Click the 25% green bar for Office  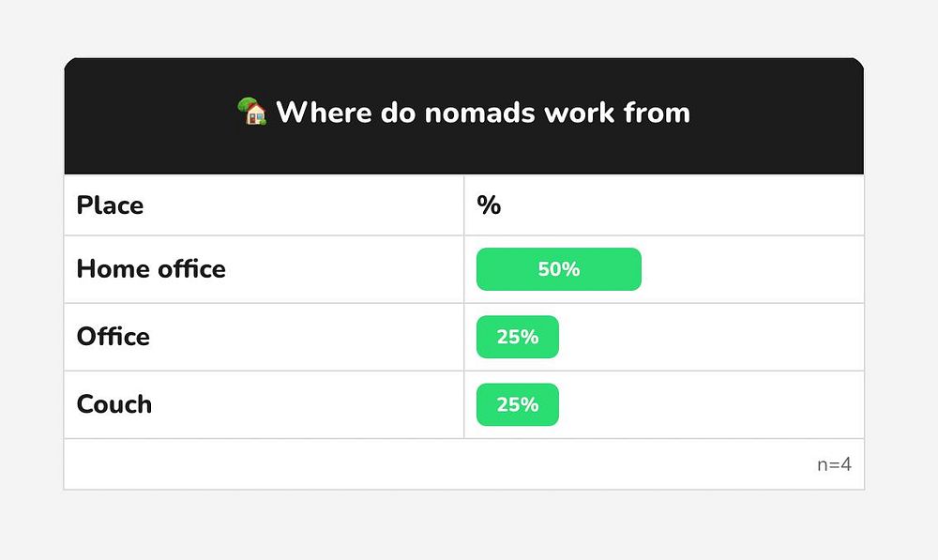click(518, 337)
